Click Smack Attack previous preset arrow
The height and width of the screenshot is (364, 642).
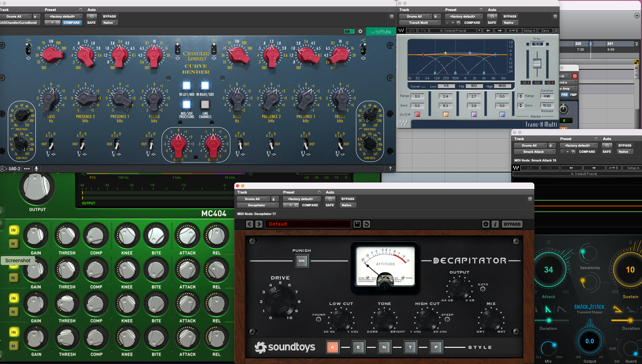tap(571, 168)
